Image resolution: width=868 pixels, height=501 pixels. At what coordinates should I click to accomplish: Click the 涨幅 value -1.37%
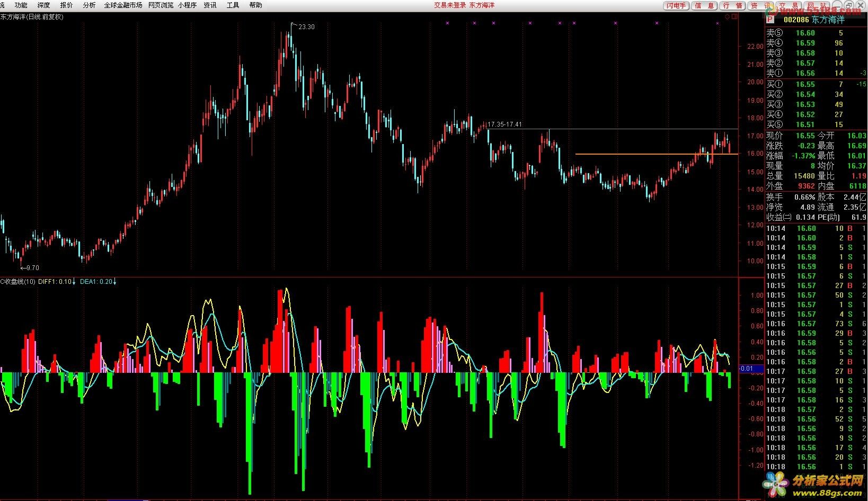pyautogui.click(x=803, y=156)
